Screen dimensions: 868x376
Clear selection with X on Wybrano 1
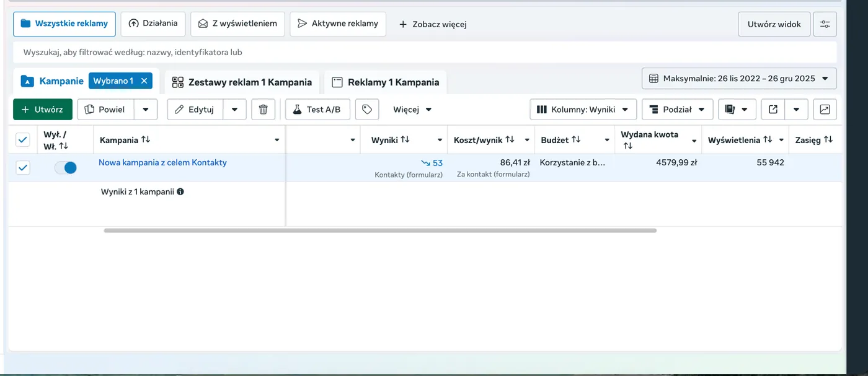144,81
